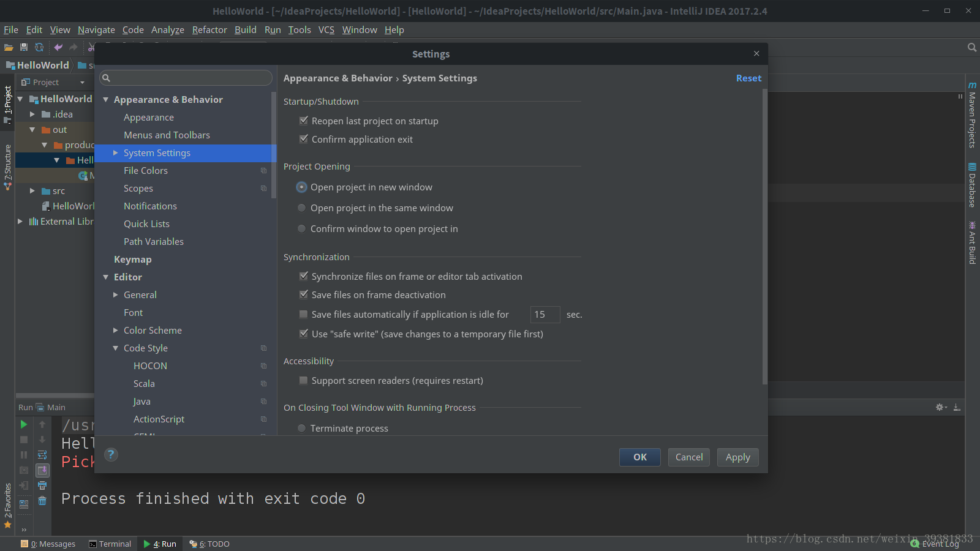This screenshot has width=980, height=551.
Task: Click the Print icon in Run panel
Action: click(x=42, y=485)
